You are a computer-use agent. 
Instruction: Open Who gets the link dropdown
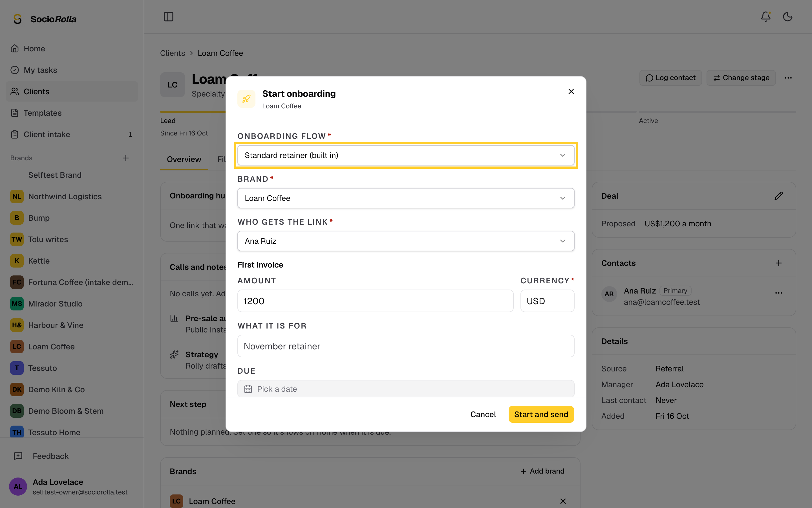[406, 241]
